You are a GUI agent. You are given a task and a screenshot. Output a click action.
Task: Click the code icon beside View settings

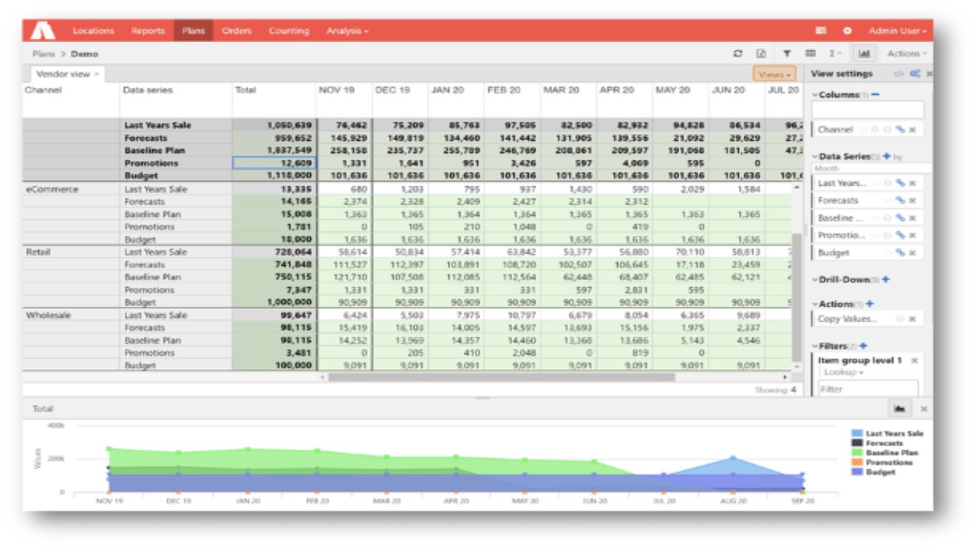click(x=899, y=74)
